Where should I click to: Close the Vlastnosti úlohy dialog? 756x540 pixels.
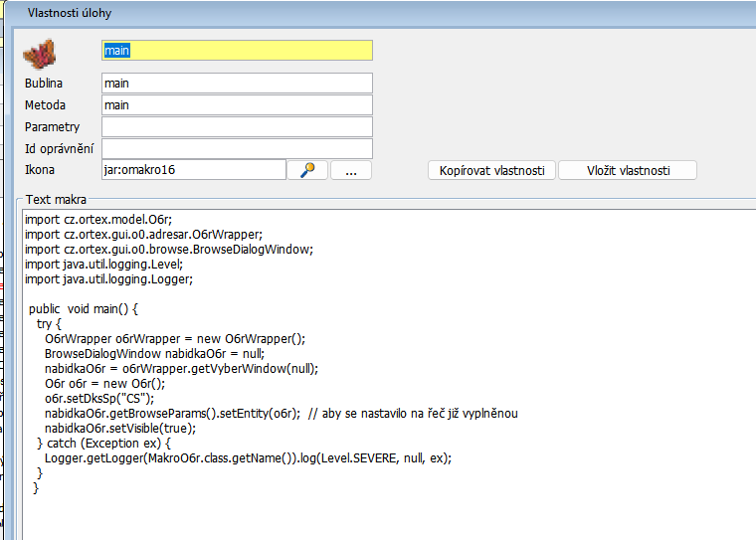pos(744,12)
